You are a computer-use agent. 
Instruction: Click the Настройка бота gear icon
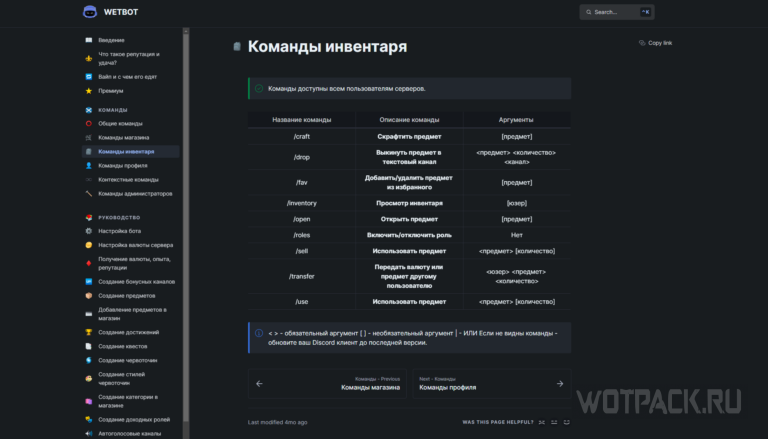[x=89, y=231]
